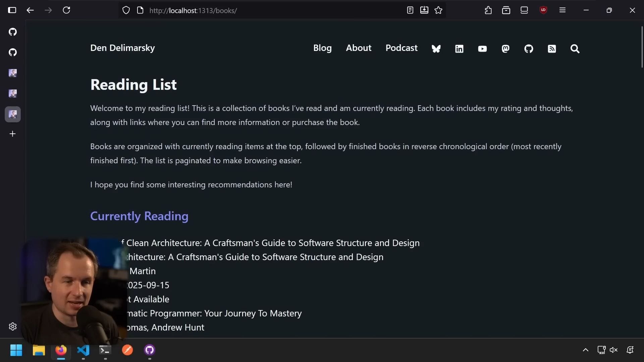Open the Firefox hamburger application menu

point(562,10)
